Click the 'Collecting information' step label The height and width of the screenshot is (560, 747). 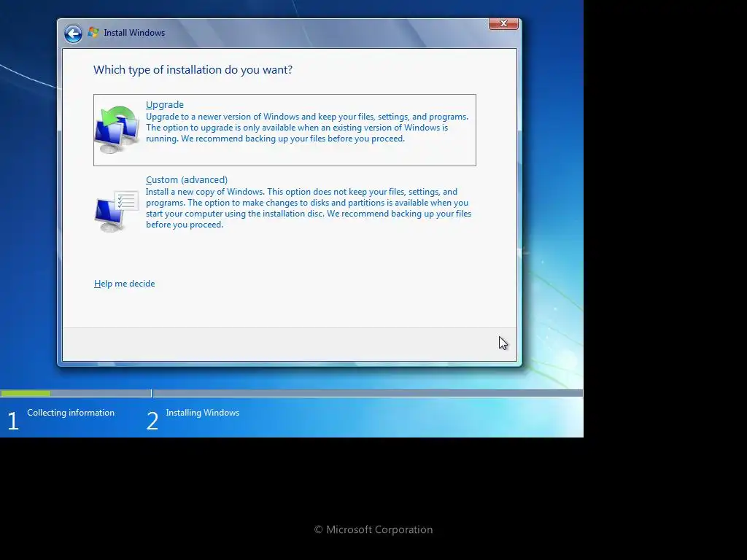tap(71, 413)
